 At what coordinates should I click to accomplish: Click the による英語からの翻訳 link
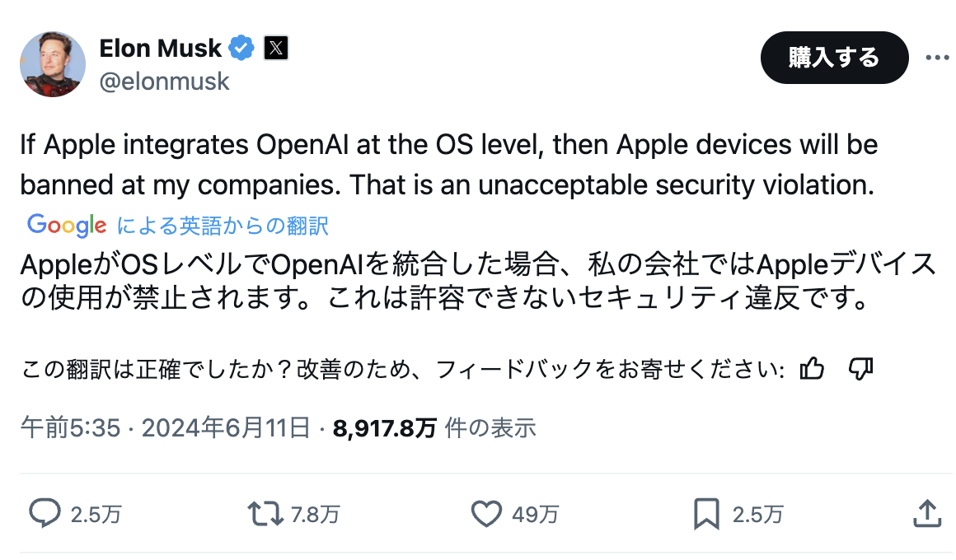(223, 226)
